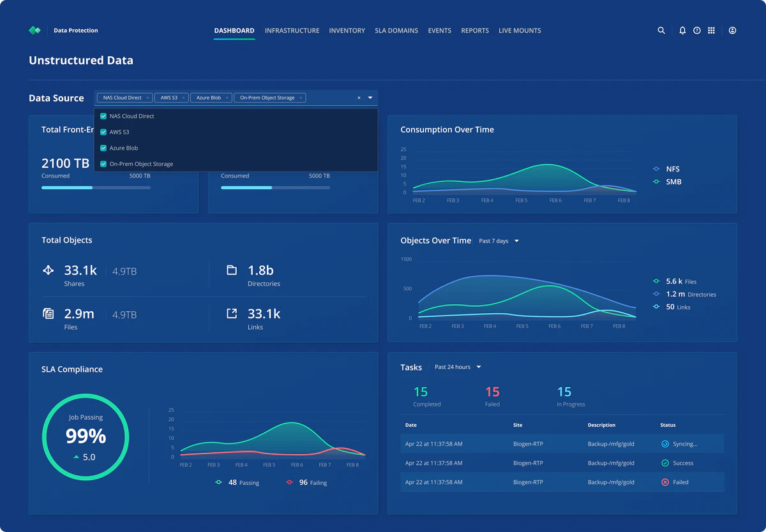The image size is (766, 532).
Task: Remove the Azure Blob tag
Action: click(227, 98)
